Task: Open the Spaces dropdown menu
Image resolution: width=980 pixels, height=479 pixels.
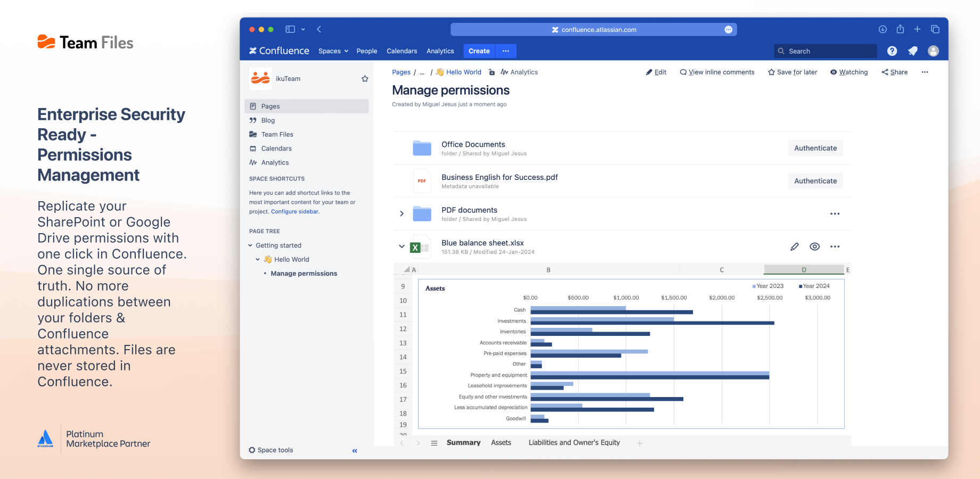Action: (333, 51)
